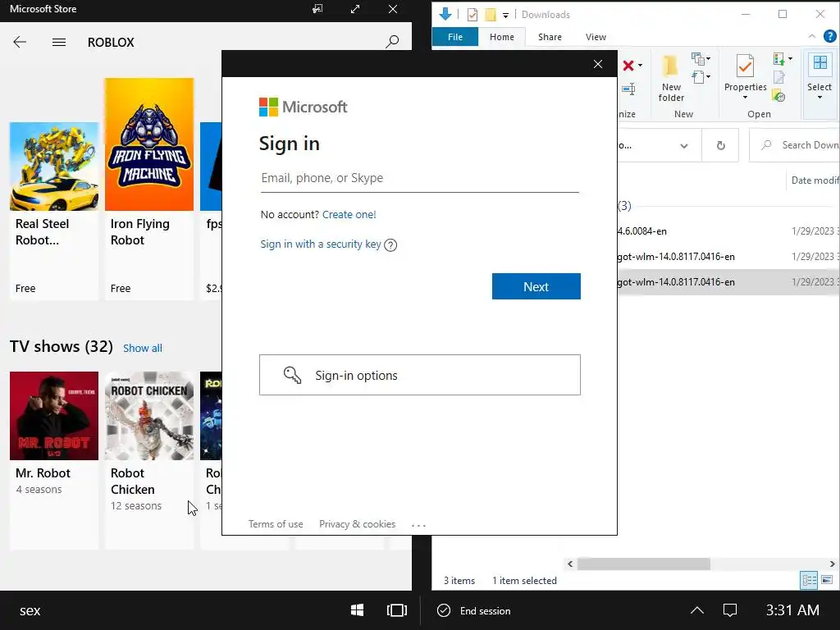Expand the New item dropdown arrow
The width and height of the screenshot is (840, 630).
(x=708, y=58)
